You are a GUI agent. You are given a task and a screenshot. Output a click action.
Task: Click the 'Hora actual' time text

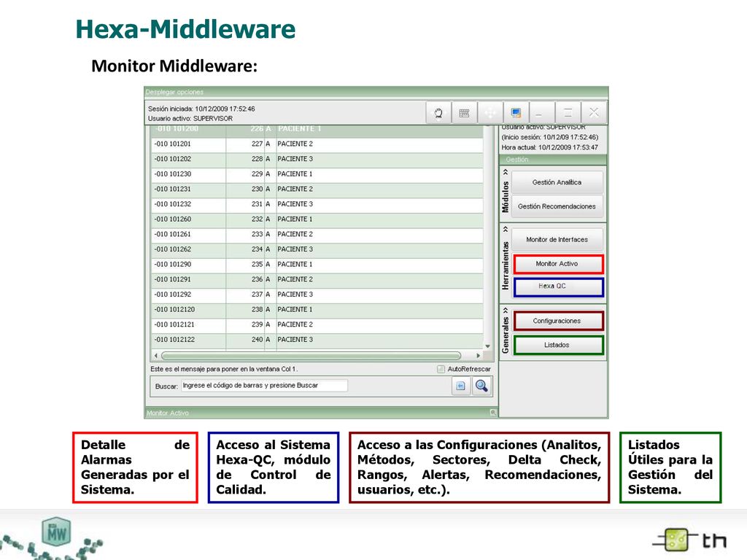pyautogui.click(x=550, y=147)
